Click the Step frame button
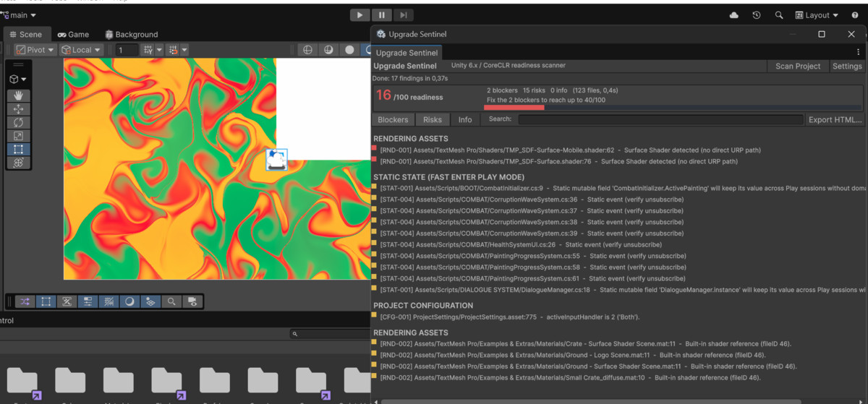 click(404, 14)
